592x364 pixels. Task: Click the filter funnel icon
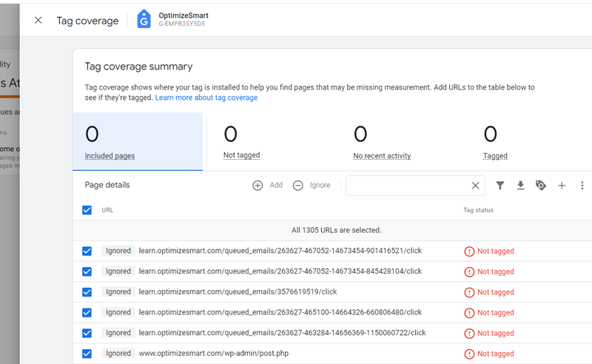coord(500,186)
